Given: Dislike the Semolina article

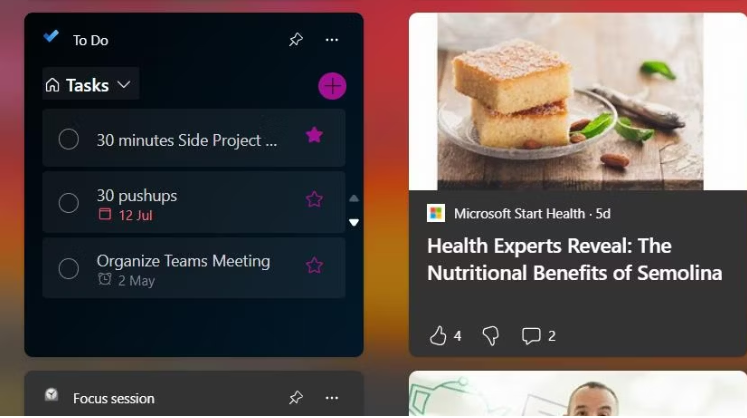Looking at the screenshot, I should (491, 336).
